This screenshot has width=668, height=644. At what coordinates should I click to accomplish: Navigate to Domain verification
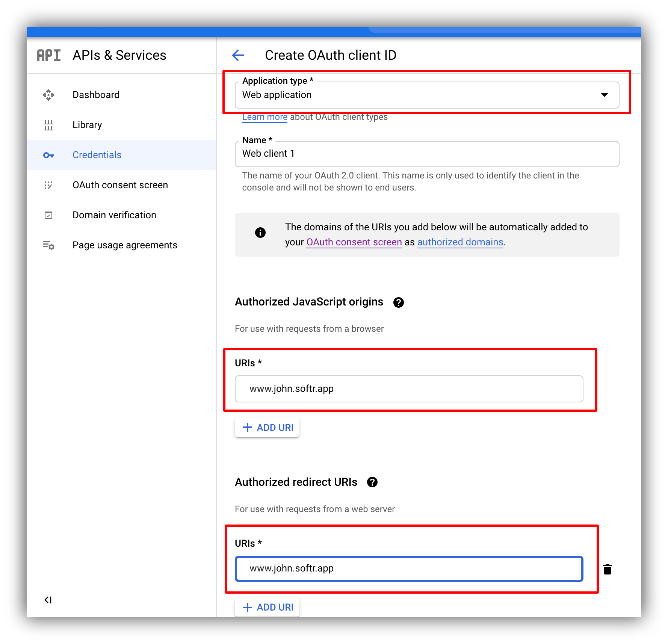[x=114, y=215]
